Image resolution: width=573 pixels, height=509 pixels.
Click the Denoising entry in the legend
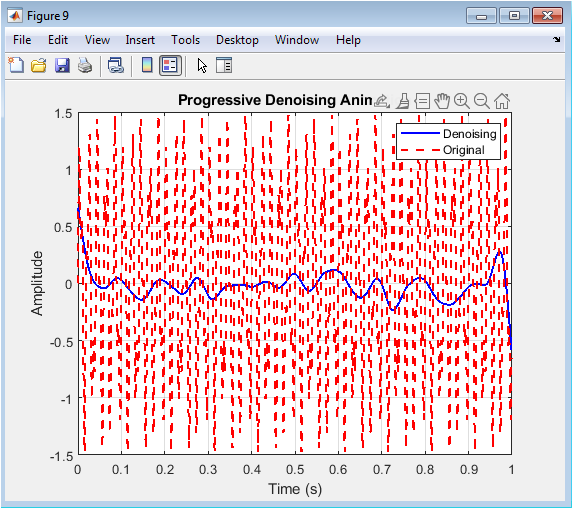click(x=470, y=134)
